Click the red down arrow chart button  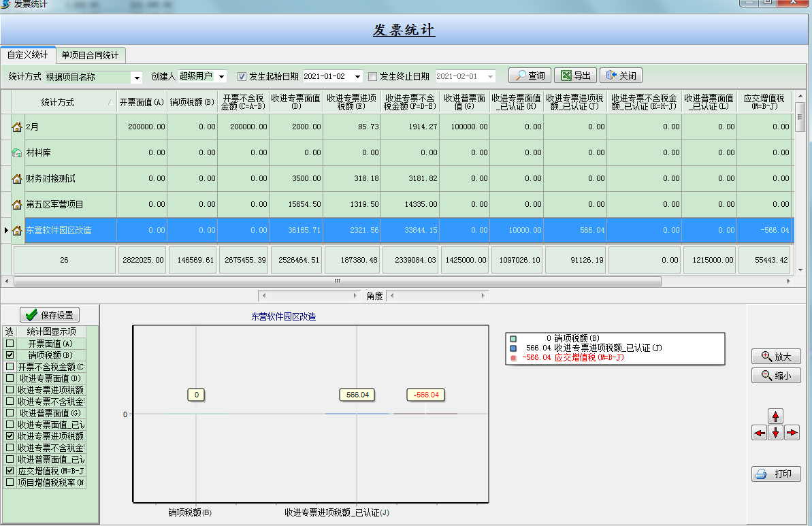click(x=775, y=433)
